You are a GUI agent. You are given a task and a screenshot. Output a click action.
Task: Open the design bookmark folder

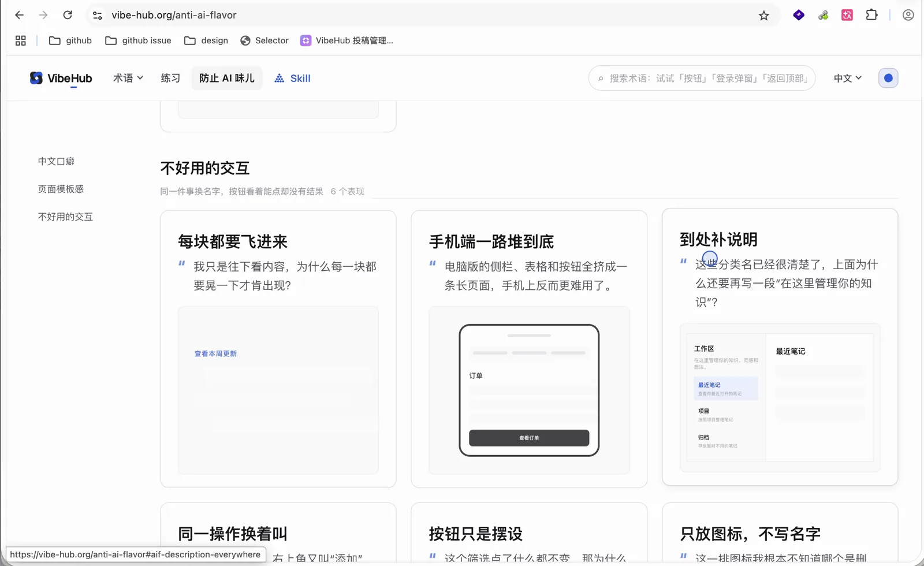pos(206,40)
